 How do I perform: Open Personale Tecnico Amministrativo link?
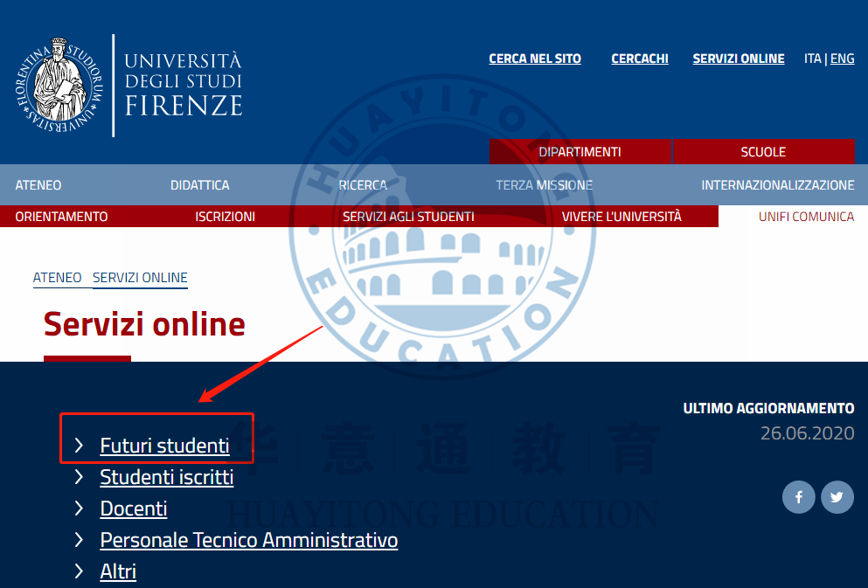tap(248, 540)
